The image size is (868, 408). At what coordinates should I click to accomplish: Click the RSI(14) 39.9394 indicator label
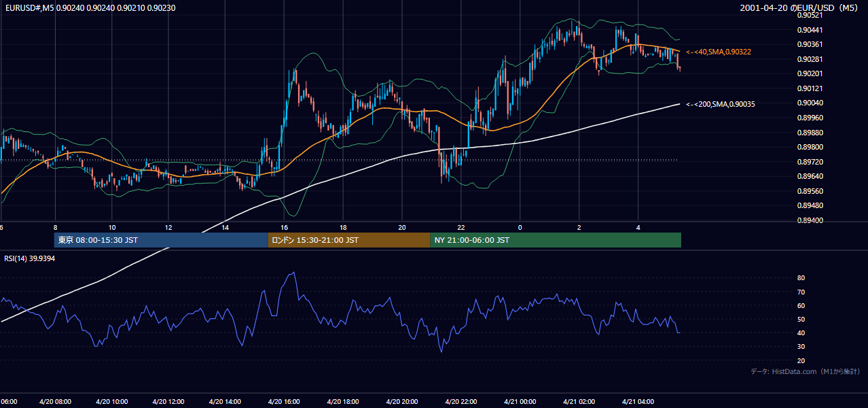(30, 258)
